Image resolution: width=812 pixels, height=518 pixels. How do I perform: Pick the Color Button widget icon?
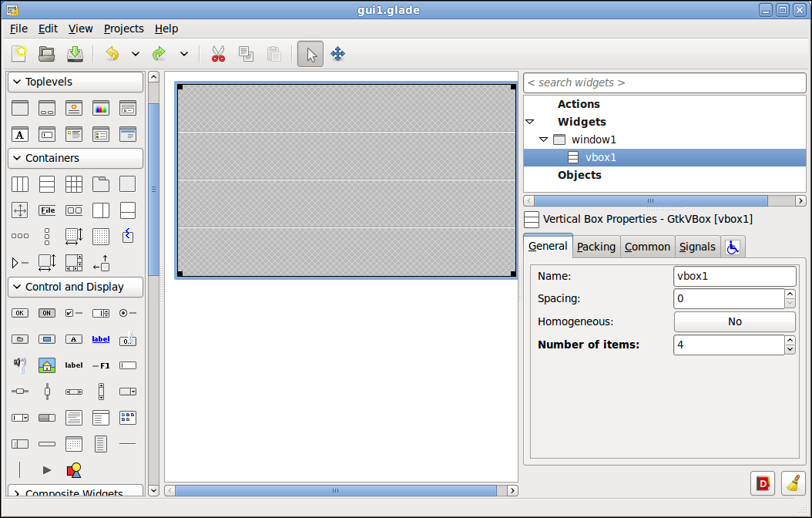47,339
